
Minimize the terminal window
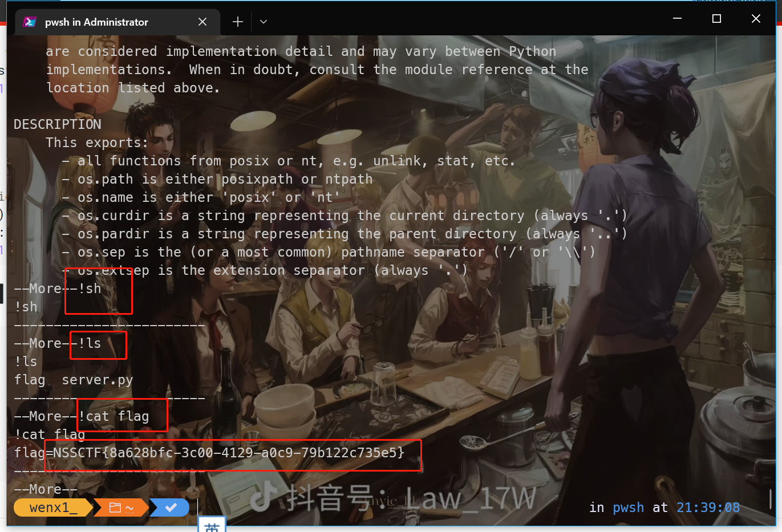click(x=677, y=18)
